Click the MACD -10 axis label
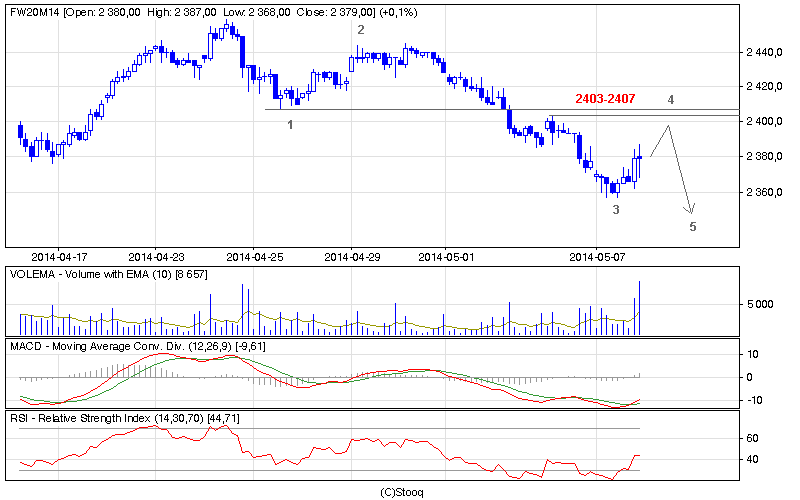This screenshot has height=500, width=800. tap(754, 400)
